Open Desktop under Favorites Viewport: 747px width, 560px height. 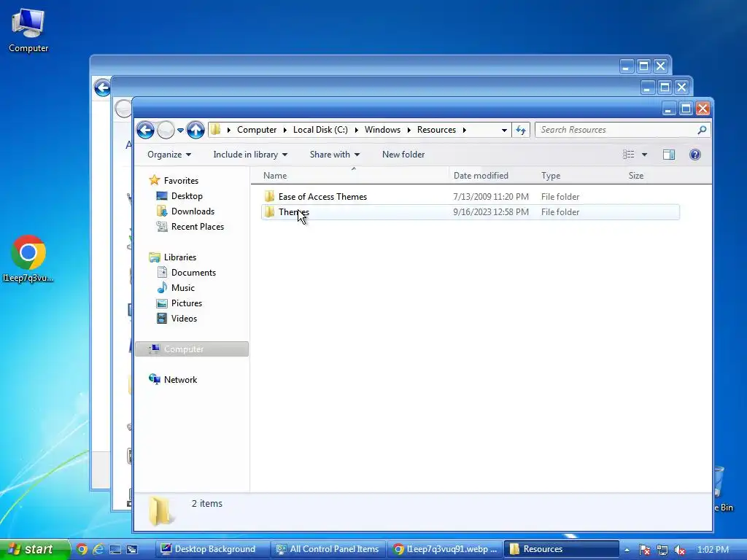tap(187, 195)
